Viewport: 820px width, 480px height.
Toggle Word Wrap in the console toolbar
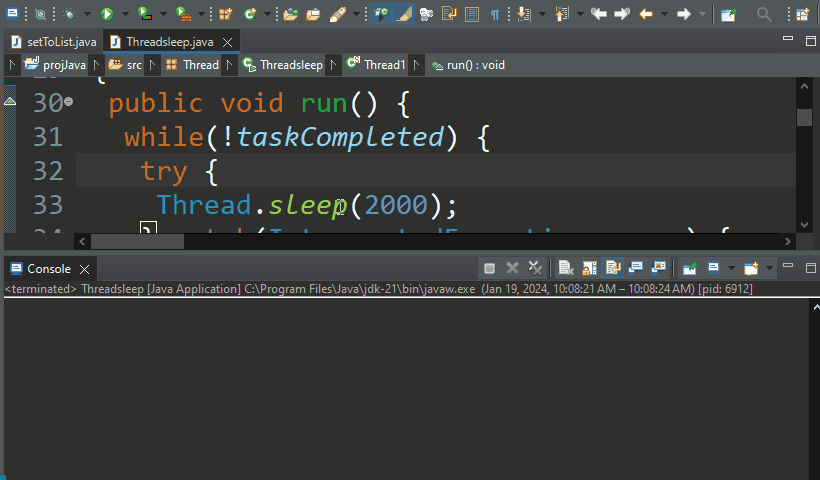click(x=612, y=268)
